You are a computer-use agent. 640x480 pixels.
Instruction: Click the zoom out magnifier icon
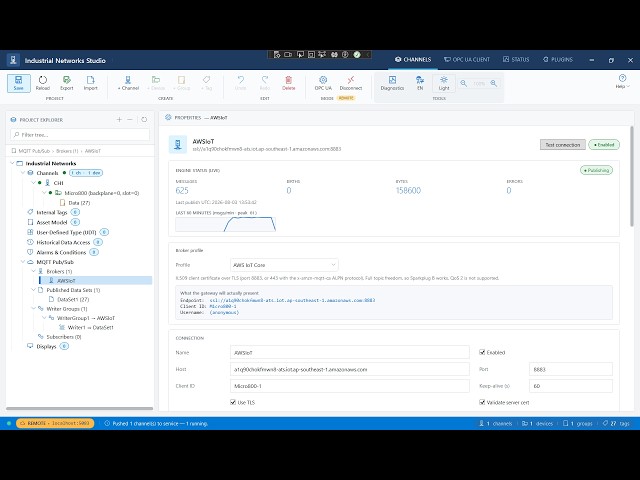pos(464,83)
